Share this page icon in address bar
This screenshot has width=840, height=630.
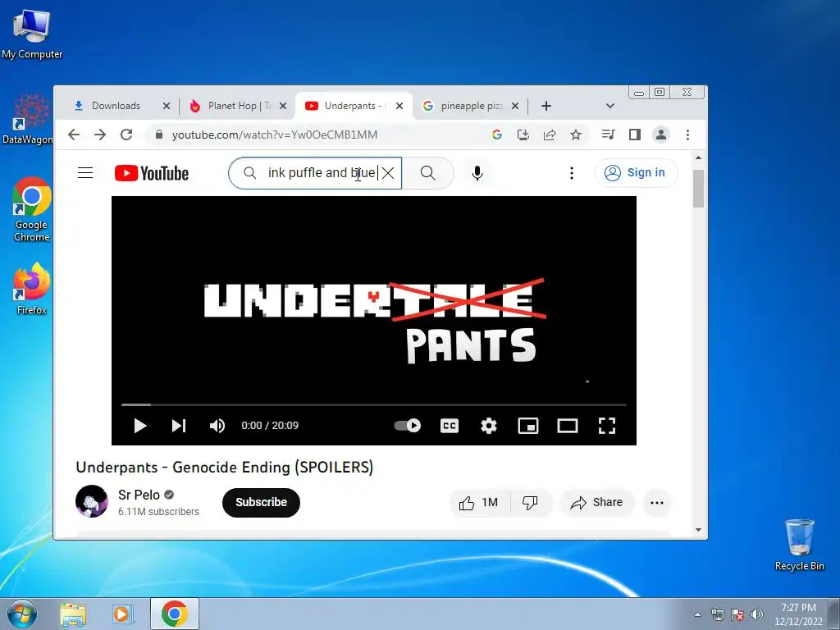pyautogui.click(x=550, y=135)
